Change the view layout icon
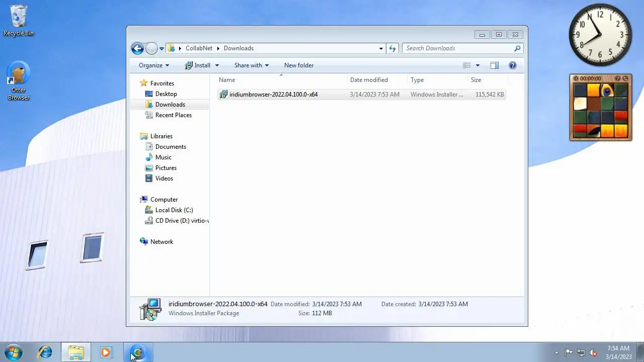The width and height of the screenshot is (644, 362). pyautogui.click(x=467, y=65)
